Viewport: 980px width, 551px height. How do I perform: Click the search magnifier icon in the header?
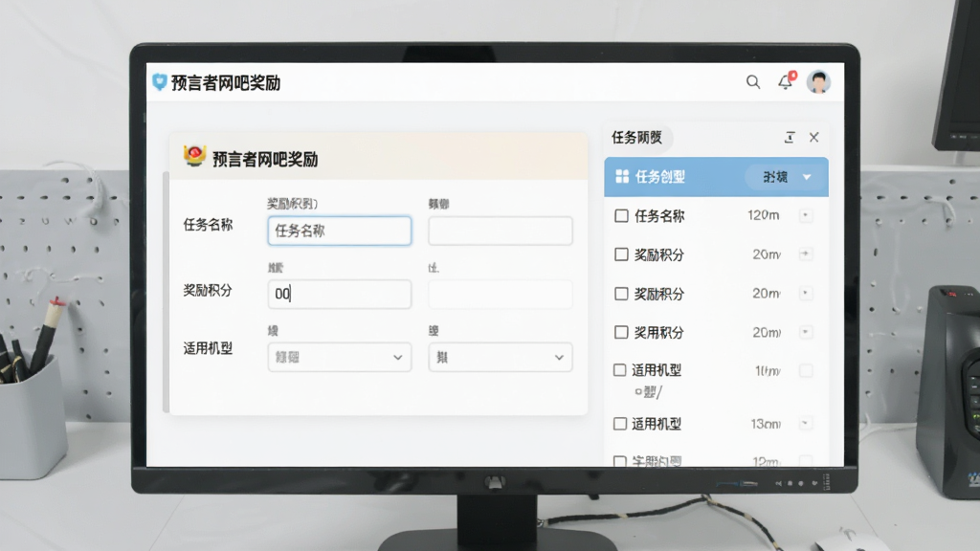(x=753, y=82)
